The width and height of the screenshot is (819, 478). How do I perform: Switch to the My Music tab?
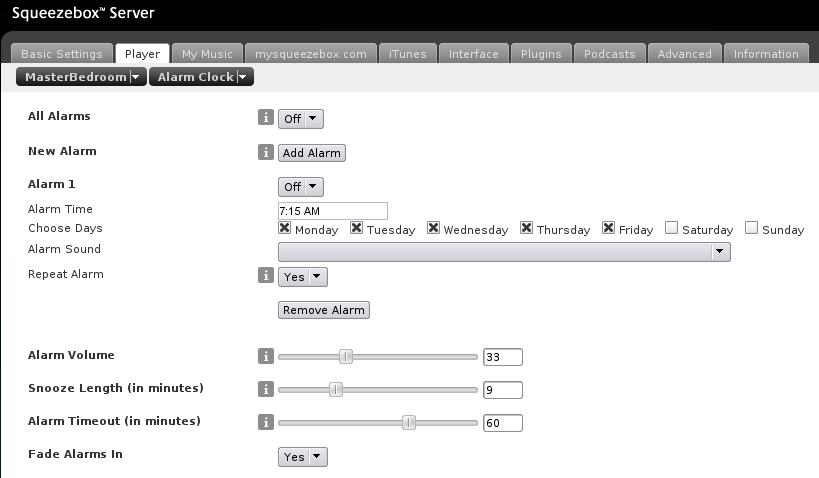tap(207, 54)
